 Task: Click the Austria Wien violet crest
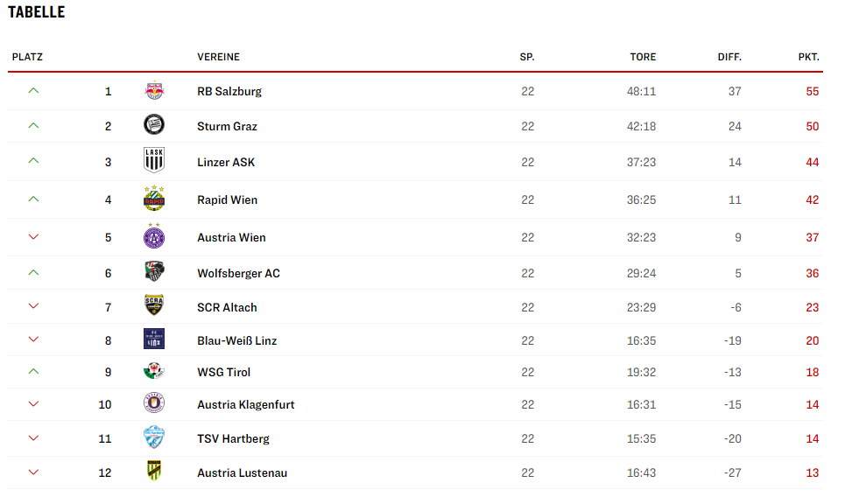(x=154, y=236)
